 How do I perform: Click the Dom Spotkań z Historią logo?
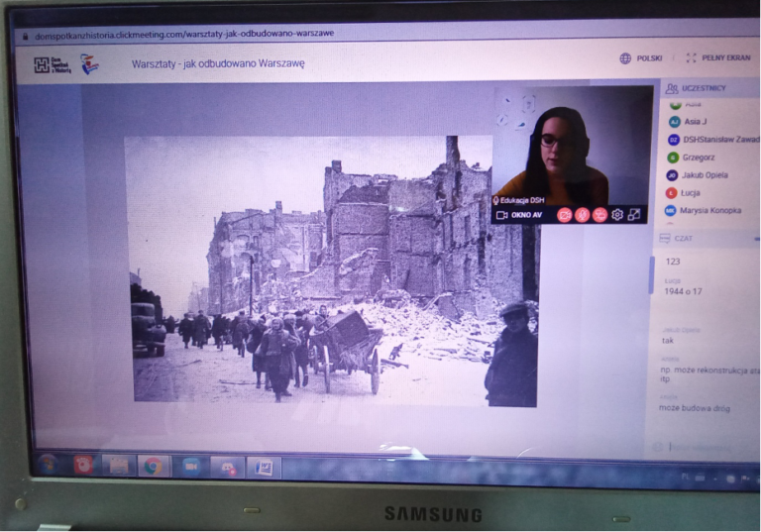pos(54,64)
